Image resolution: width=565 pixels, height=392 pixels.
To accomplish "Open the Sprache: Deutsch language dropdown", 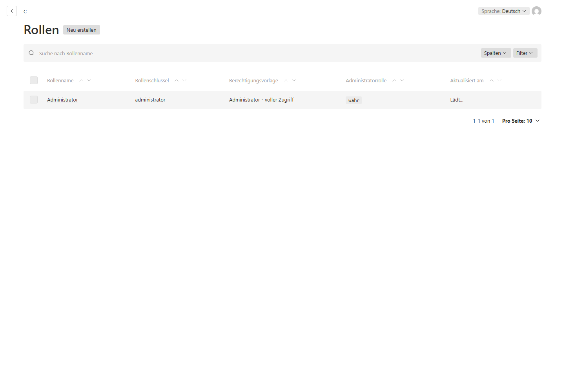I will [504, 11].
